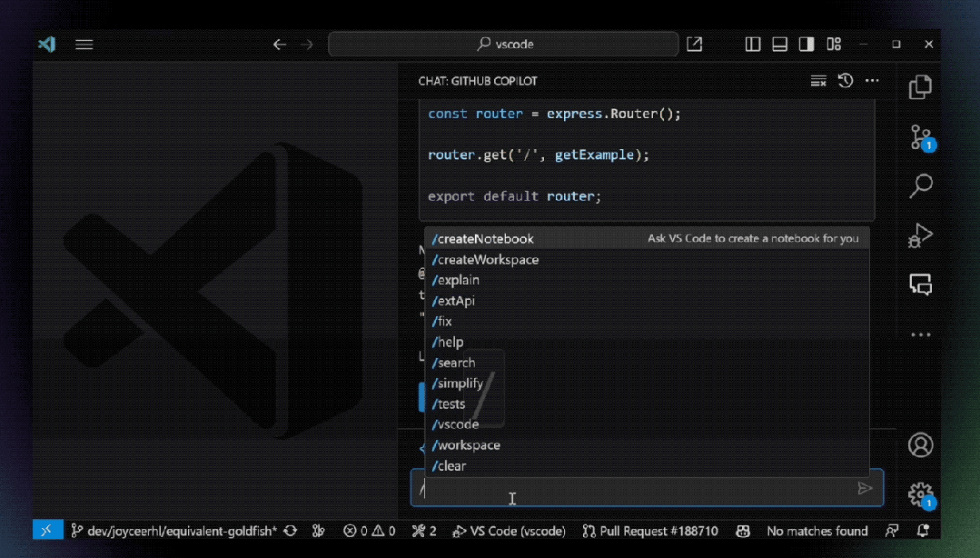The image size is (980, 558).
Task: Select /extApi slash command
Action: click(x=647, y=300)
